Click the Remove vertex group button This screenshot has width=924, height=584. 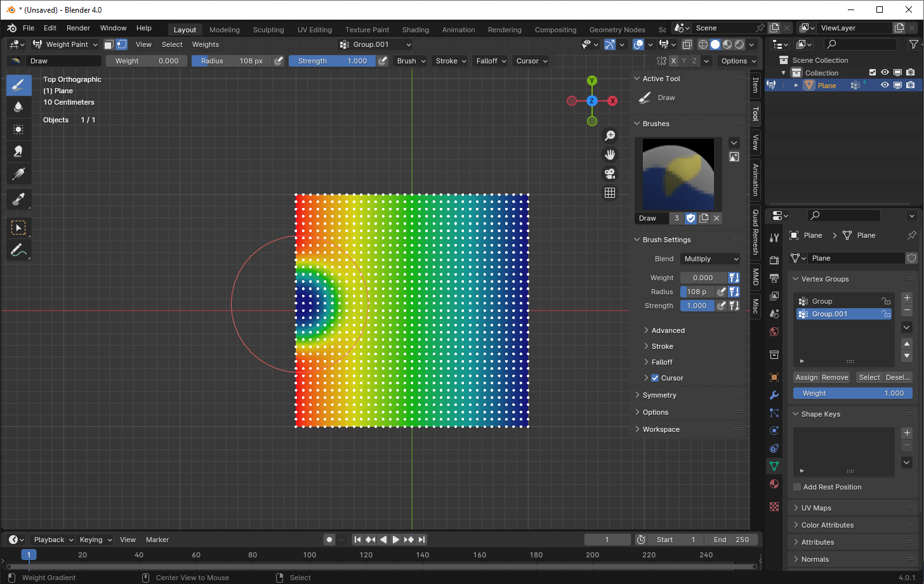click(835, 377)
